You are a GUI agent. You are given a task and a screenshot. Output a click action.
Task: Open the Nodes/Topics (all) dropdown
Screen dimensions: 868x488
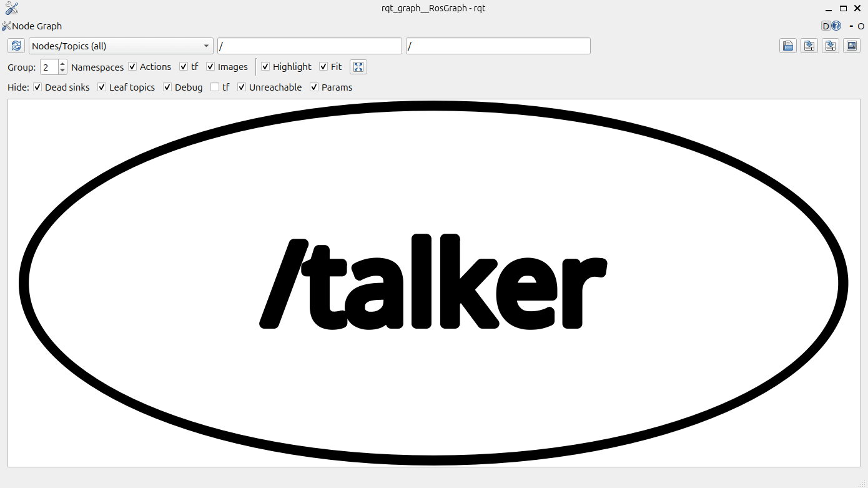coord(121,46)
